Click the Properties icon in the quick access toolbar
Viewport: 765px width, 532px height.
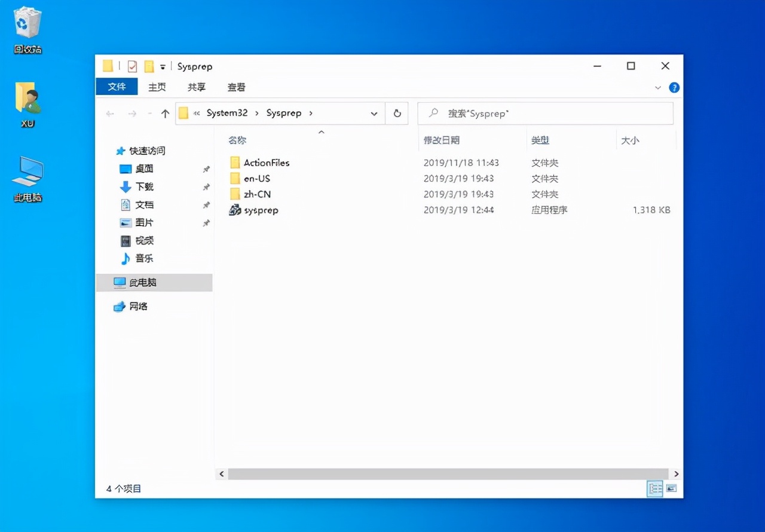click(x=132, y=66)
